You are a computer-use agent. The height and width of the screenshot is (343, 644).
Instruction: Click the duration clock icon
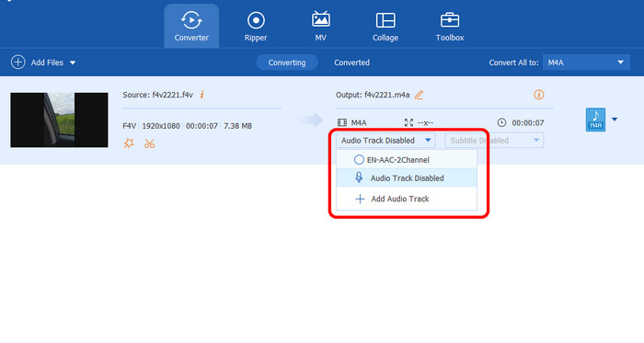click(501, 122)
